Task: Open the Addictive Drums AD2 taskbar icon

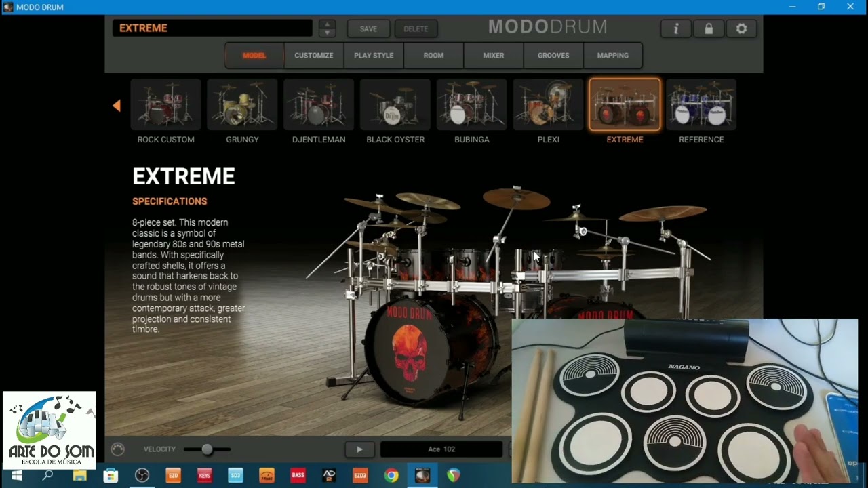Action: pos(329,475)
